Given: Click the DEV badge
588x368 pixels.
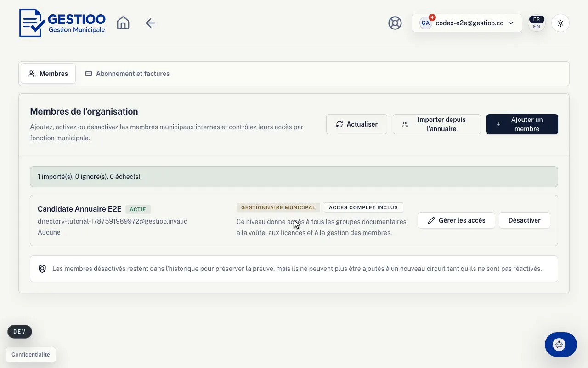Looking at the screenshot, I should point(20,332).
